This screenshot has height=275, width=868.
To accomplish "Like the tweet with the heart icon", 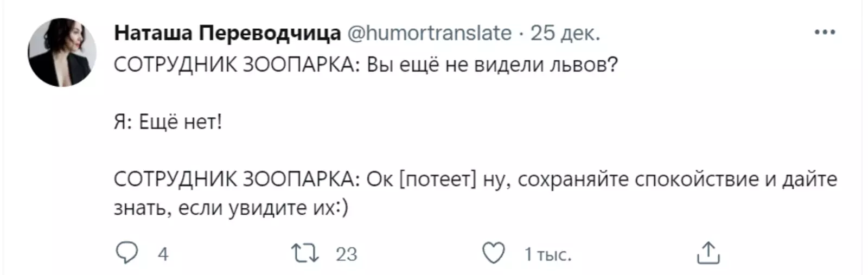I will coord(493,253).
